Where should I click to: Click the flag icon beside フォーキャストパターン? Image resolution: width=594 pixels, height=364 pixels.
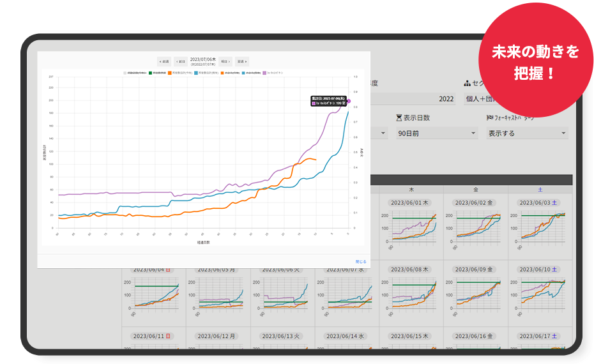tap(490, 118)
